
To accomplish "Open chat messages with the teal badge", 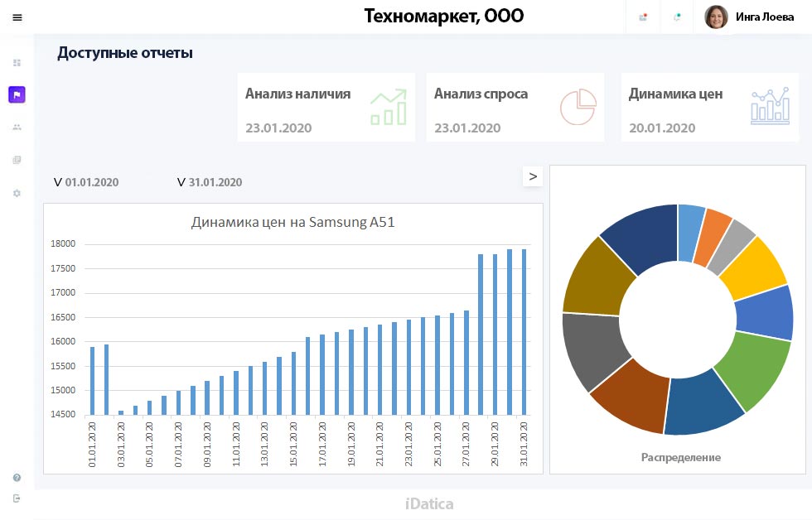I will pyautogui.click(x=678, y=17).
